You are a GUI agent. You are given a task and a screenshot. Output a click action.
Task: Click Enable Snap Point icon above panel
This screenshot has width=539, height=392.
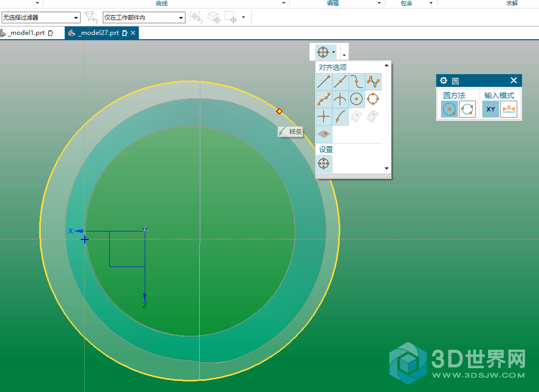[323, 52]
